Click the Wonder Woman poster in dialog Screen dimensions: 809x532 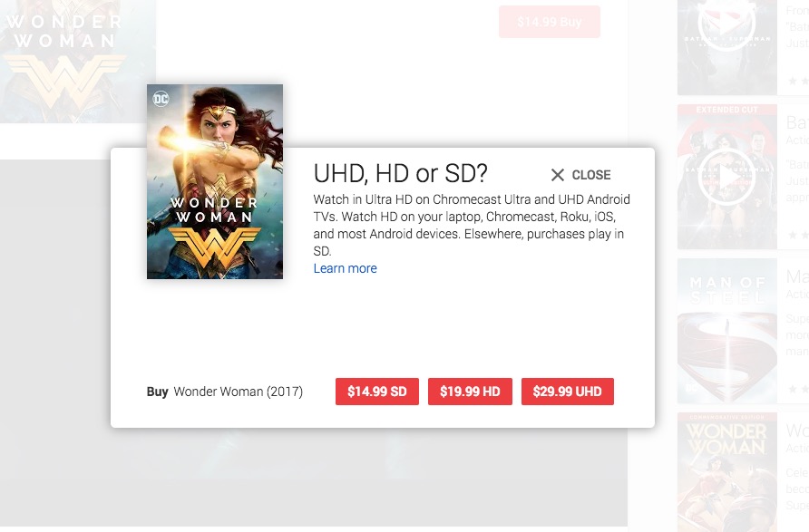(x=215, y=181)
